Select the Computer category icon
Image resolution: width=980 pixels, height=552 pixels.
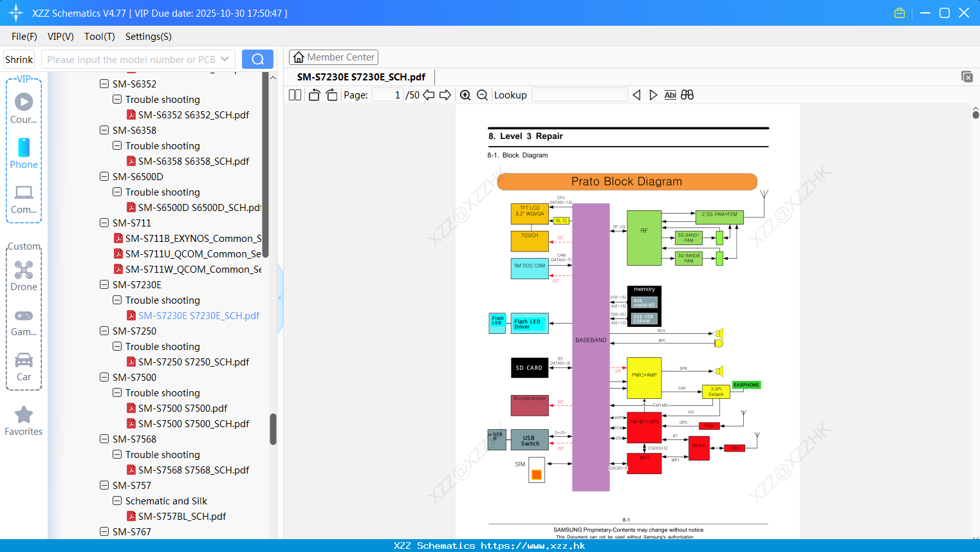click(x=24, y=192)
